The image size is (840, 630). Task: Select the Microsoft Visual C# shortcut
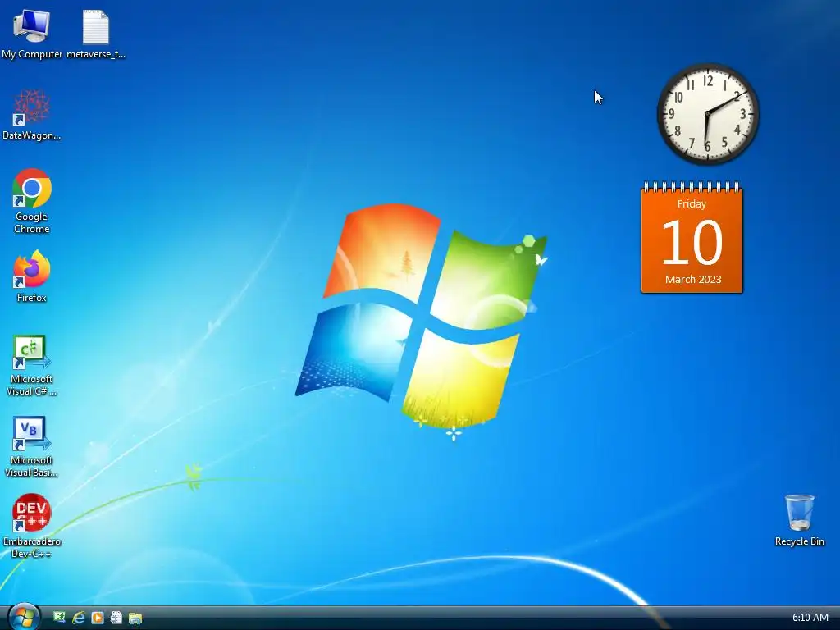pyautogui.click(x=32, y=365)
